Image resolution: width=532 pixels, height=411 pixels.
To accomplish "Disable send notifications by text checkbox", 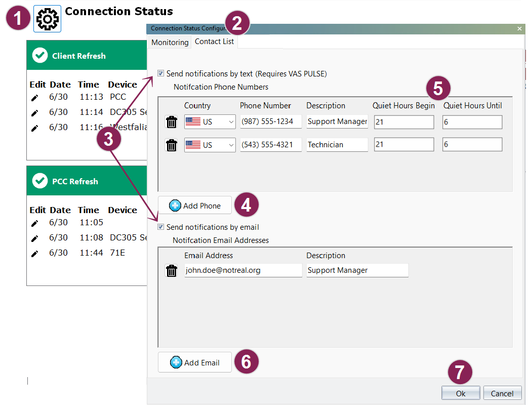I will (x=161, y=74).
